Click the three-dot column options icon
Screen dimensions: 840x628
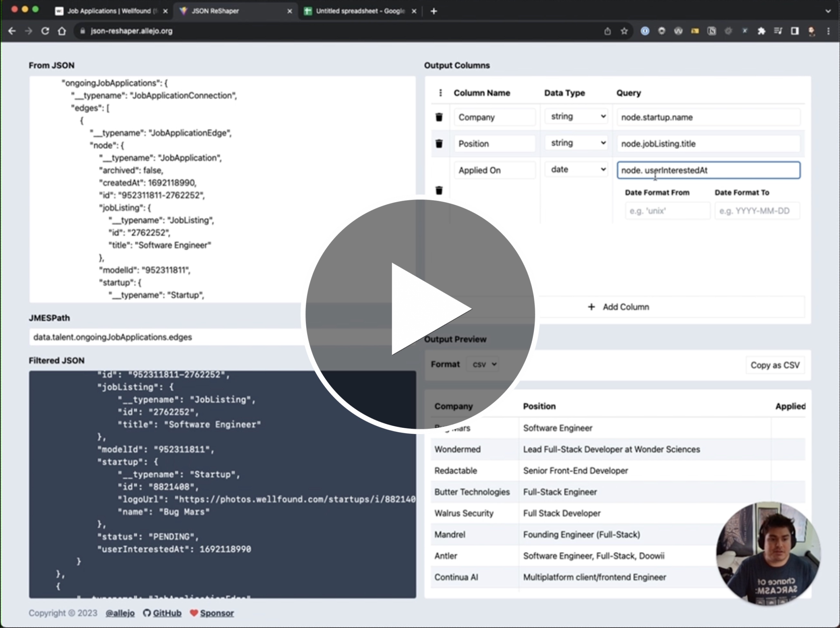440,93
